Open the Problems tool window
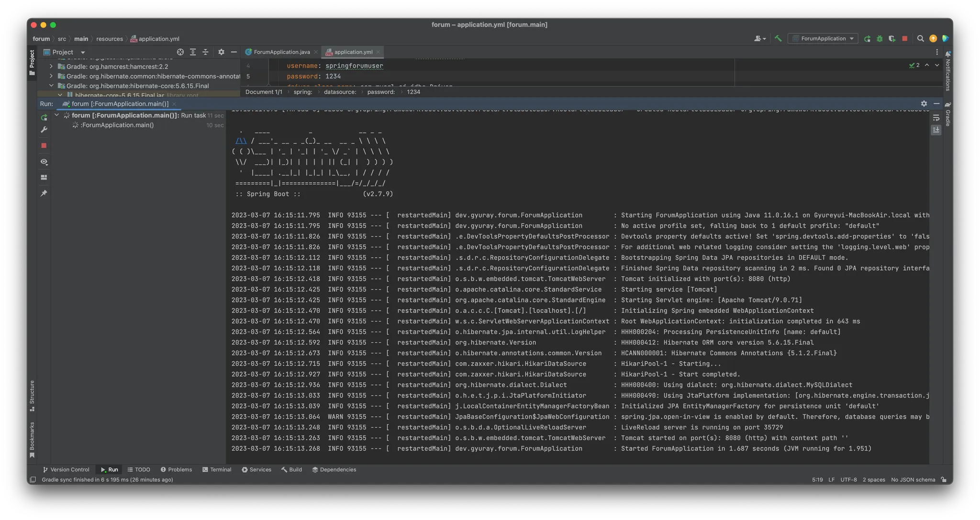 [176, 470]
